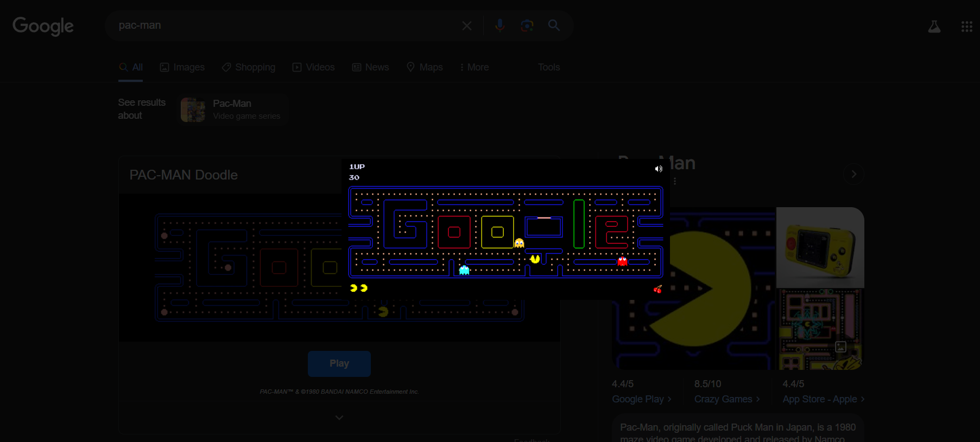This screenshot has height=442, width=980.
Task: Click the magnifier search button
Action: [x=554, y=25]
